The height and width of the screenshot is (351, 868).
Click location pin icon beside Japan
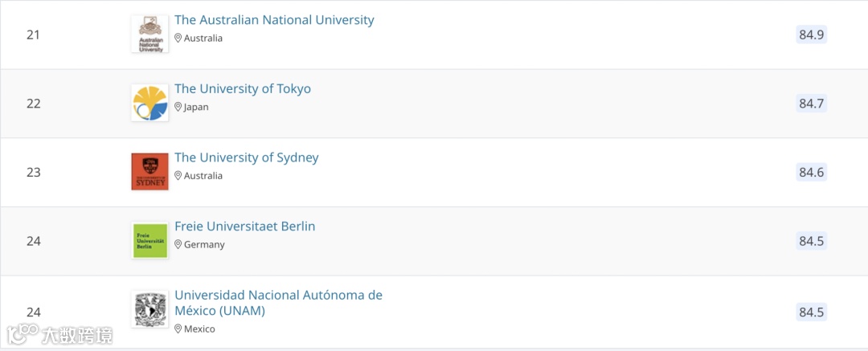pyautogui.click(x=178, y=107)
